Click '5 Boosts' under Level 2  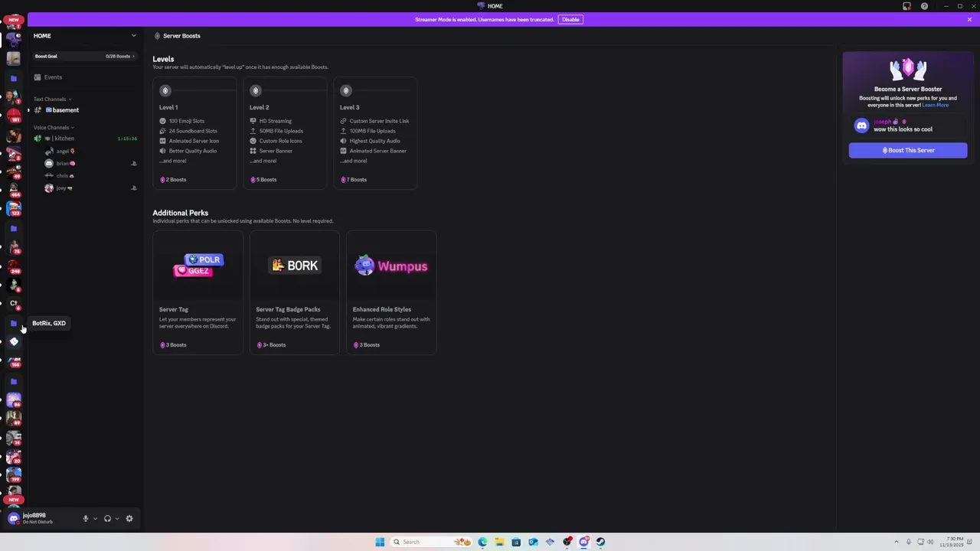(267, 180)
